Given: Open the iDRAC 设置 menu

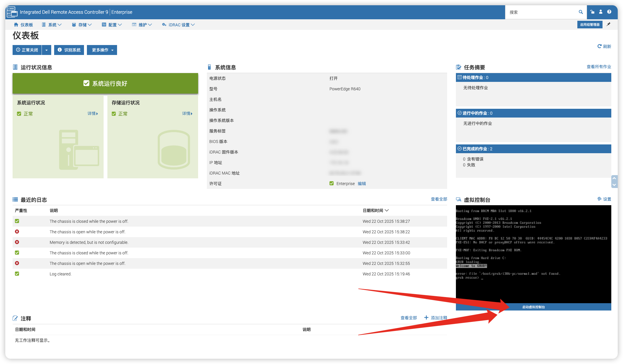Looking at the screenshot, I should pyautogui.click(x=178, y=25).
